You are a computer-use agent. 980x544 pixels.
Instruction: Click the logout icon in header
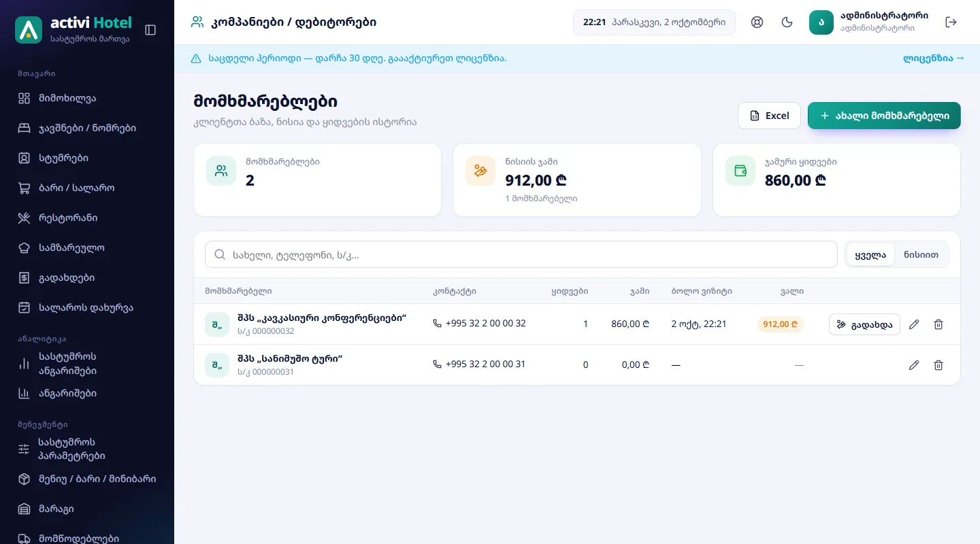tap(951, 22)
